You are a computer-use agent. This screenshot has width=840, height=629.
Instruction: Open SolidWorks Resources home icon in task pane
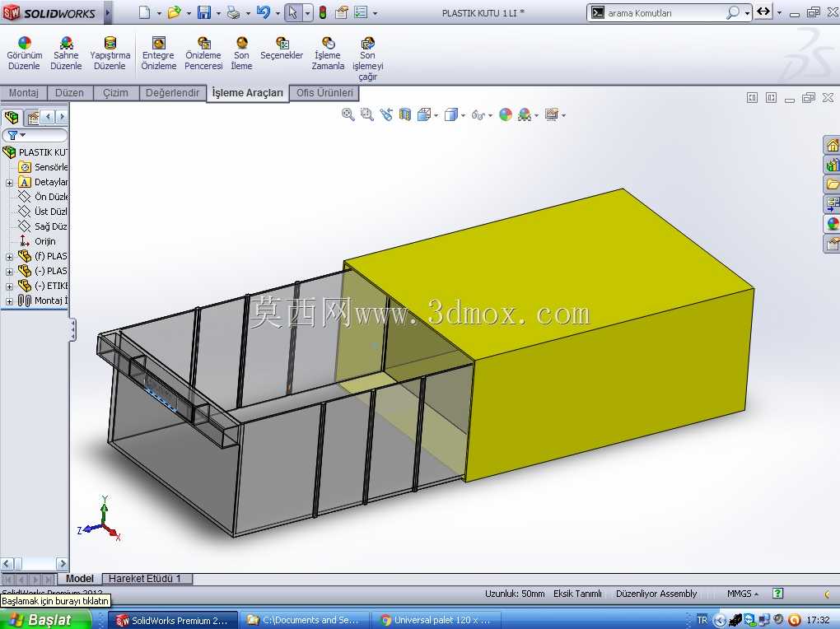coord(832,145)
